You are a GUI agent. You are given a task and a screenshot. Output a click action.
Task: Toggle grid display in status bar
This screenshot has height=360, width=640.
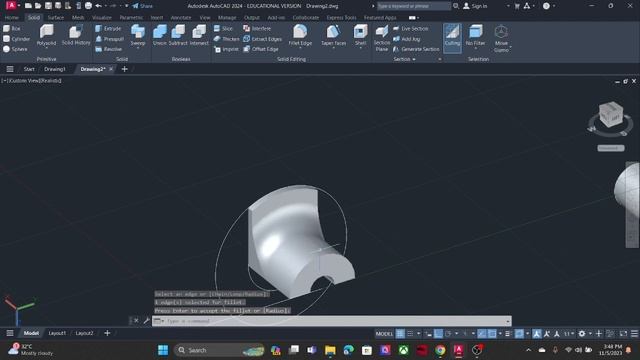point(400,333)
